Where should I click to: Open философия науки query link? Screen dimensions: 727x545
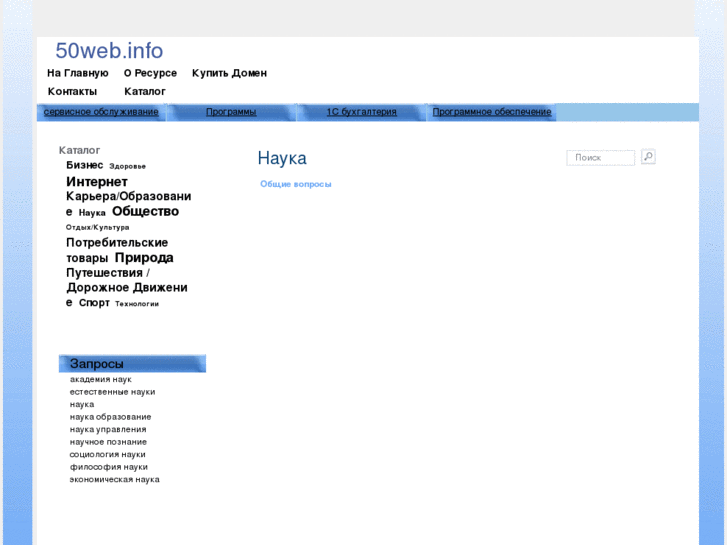click(108, 467)
